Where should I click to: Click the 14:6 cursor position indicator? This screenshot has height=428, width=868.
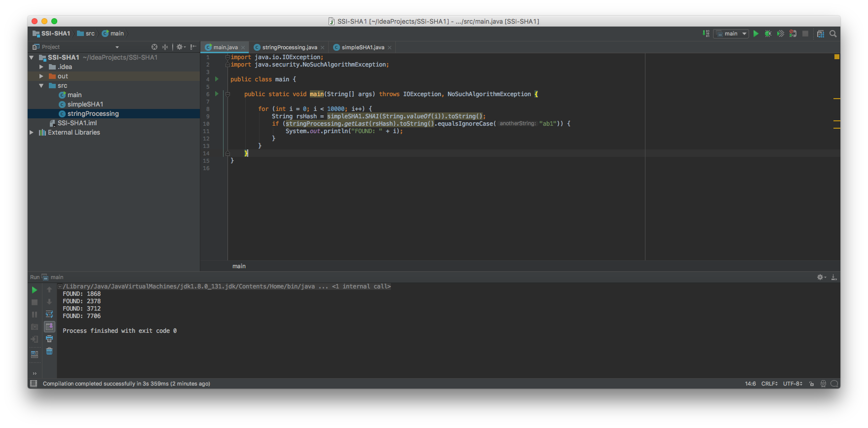tap(750, 384)
